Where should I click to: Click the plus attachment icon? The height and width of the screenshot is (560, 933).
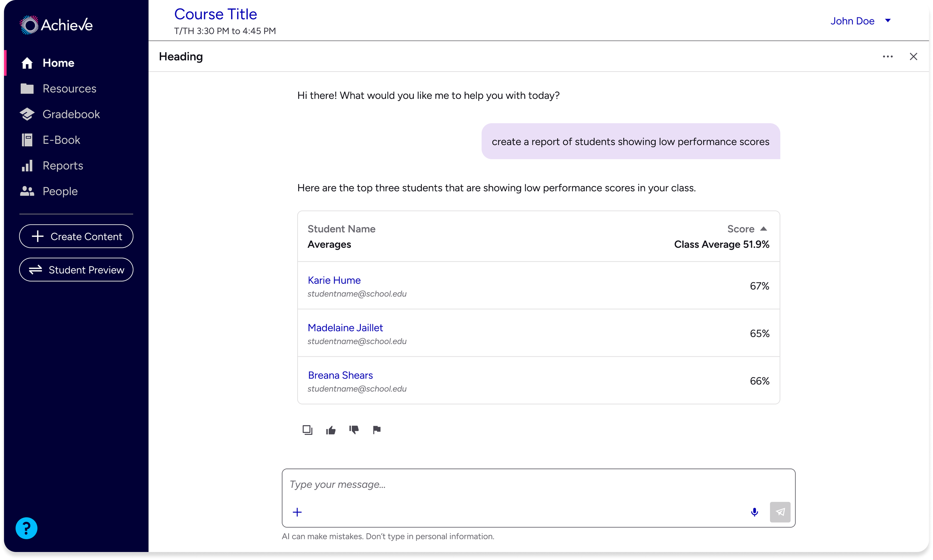click(297, 512)
